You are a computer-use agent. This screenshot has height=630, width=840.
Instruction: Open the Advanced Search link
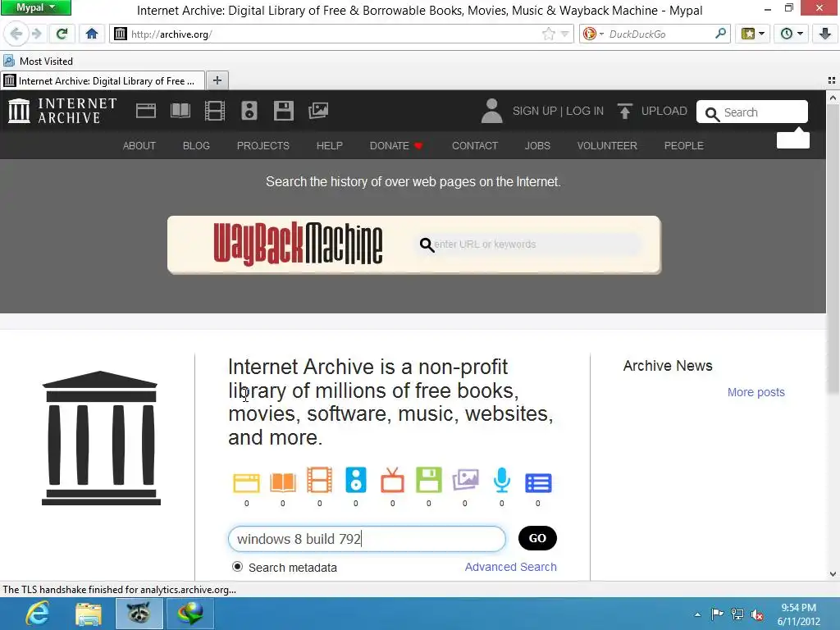click(510, 567)
